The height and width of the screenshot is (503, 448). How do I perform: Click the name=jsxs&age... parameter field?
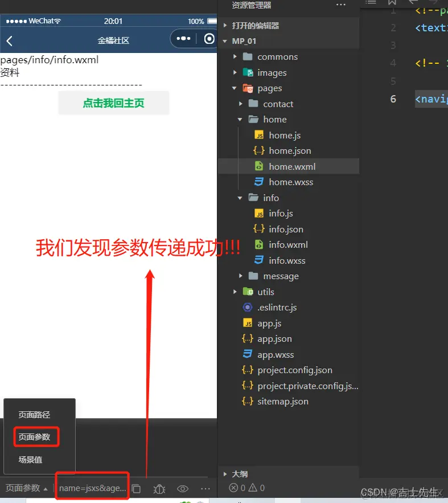point(92,488)
